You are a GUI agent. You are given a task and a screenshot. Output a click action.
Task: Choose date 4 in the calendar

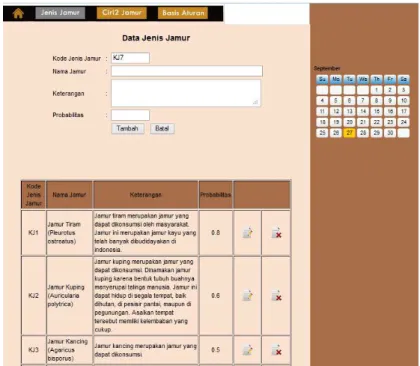pyautogui.click(x=322, y=101)
